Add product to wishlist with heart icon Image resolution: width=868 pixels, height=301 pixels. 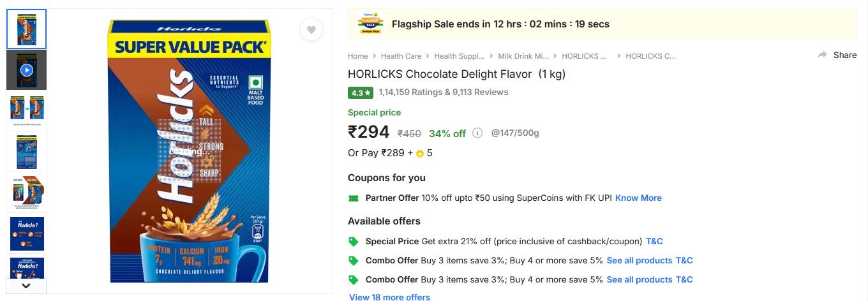click(x=311, y=30)
